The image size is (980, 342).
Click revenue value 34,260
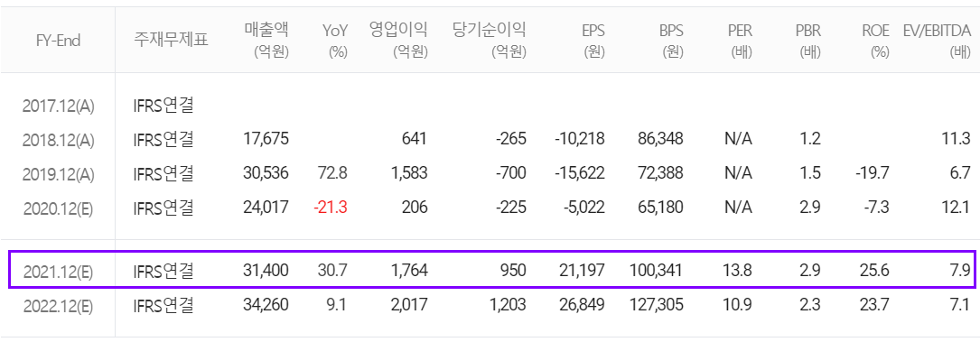click(x=266, y=305)
